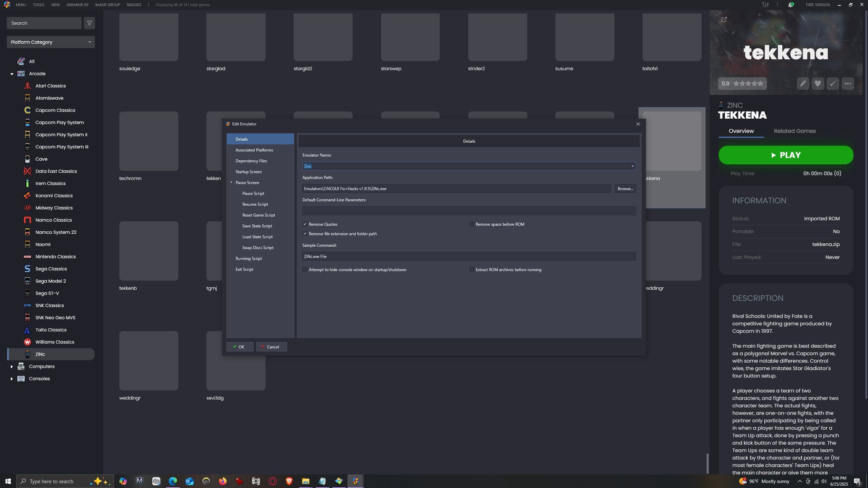Select the ZiNc platform in sidebar
The image size is (868, 488).
[51, 354]
